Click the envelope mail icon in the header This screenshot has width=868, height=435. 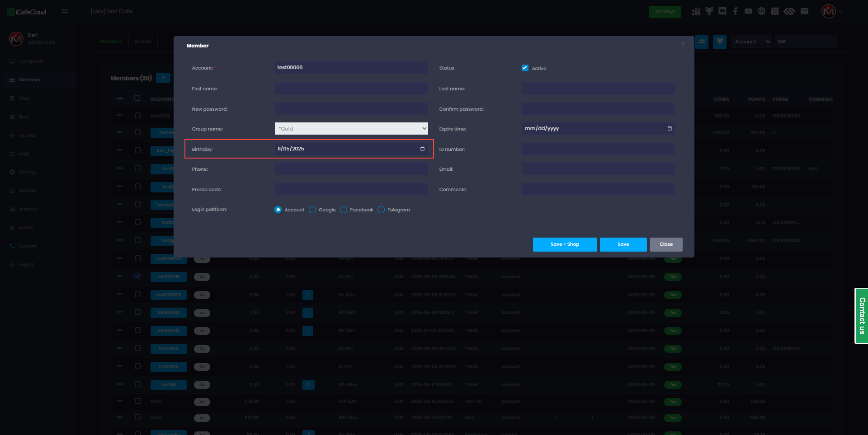coord(804,11)
